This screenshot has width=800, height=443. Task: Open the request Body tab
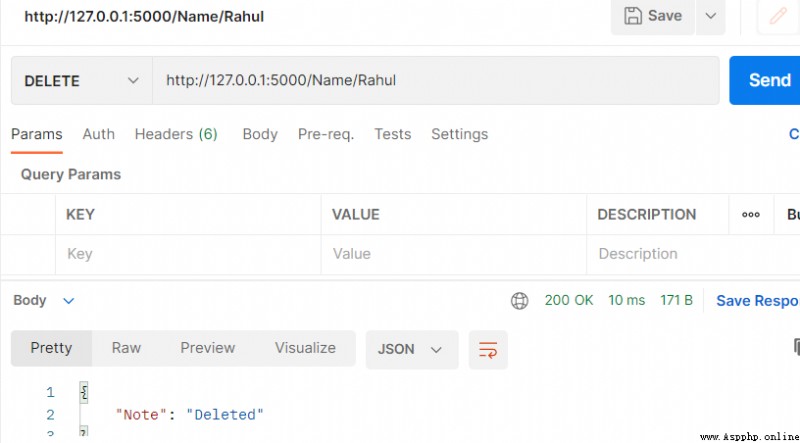point(260,134)
